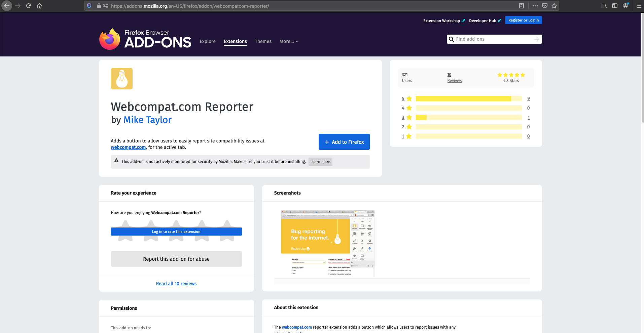Open author Mike Taylor profile

pos(147,120)
